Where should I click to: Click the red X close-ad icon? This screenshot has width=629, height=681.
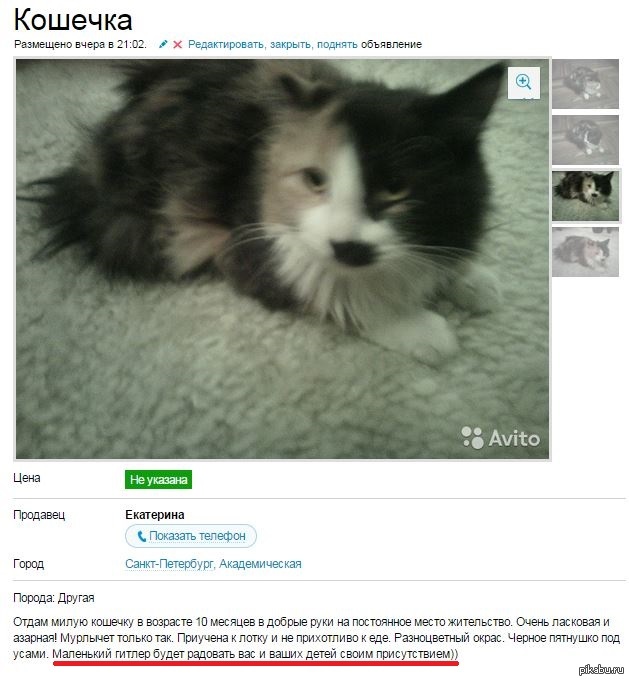coord(177,44)
